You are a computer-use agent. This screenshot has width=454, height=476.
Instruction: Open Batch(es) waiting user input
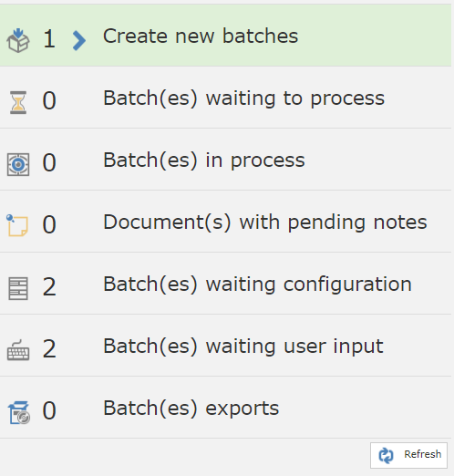[x=225, y=346]
